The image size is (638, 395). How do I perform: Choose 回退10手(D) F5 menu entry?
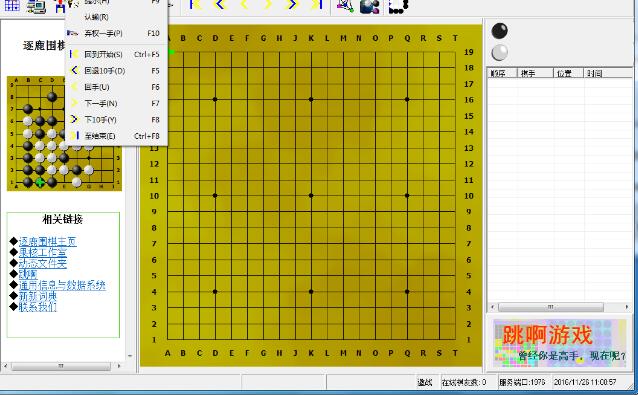coord(116,71)
